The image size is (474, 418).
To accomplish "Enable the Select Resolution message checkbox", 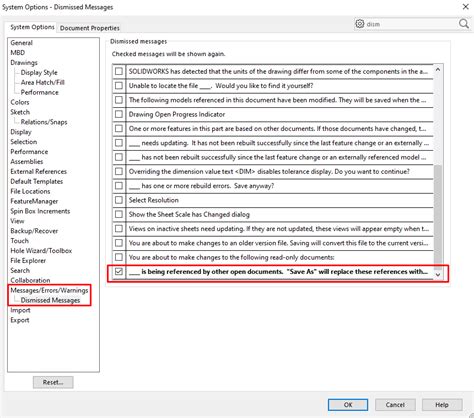I will 119,200.
